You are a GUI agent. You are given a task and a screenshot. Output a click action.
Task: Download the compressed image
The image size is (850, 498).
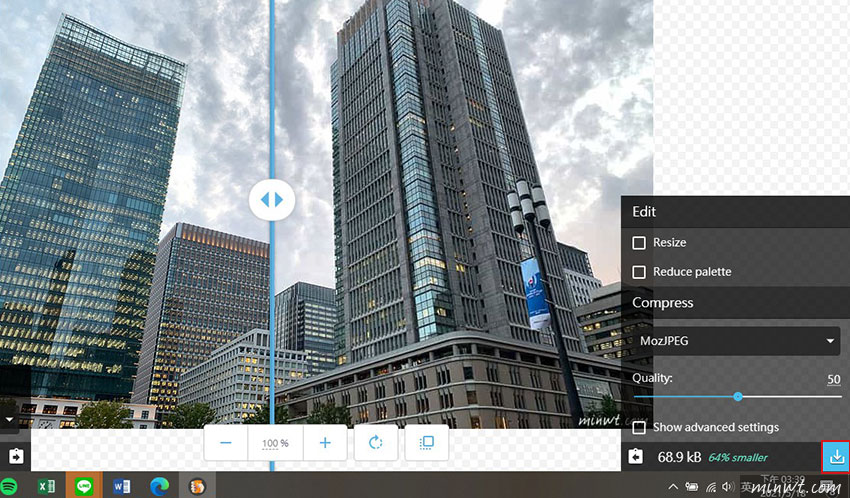tap(836, 456)
